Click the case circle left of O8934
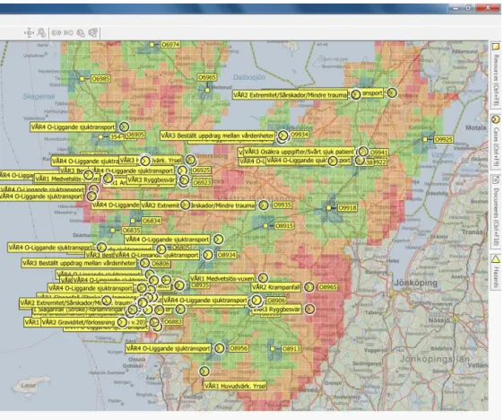The height and width of the screenshot is (420, 504). (x=208, y=255)
